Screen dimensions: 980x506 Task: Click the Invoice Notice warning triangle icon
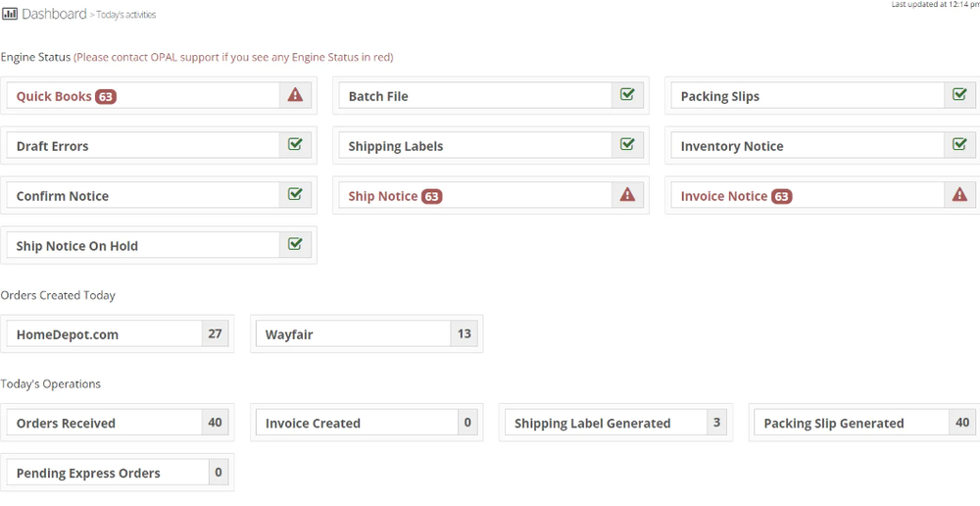coord(959,195)
